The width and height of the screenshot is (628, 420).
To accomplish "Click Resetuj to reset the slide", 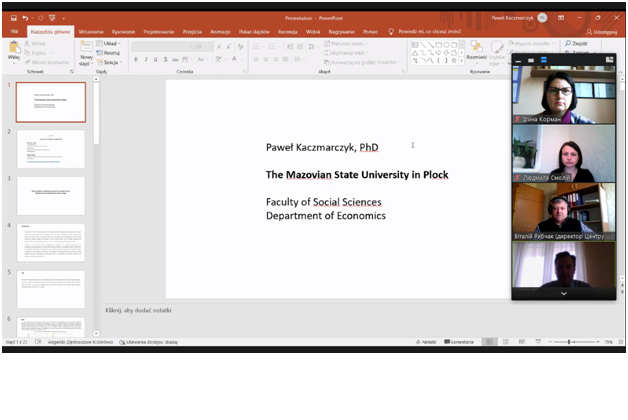I will (108, 53).
